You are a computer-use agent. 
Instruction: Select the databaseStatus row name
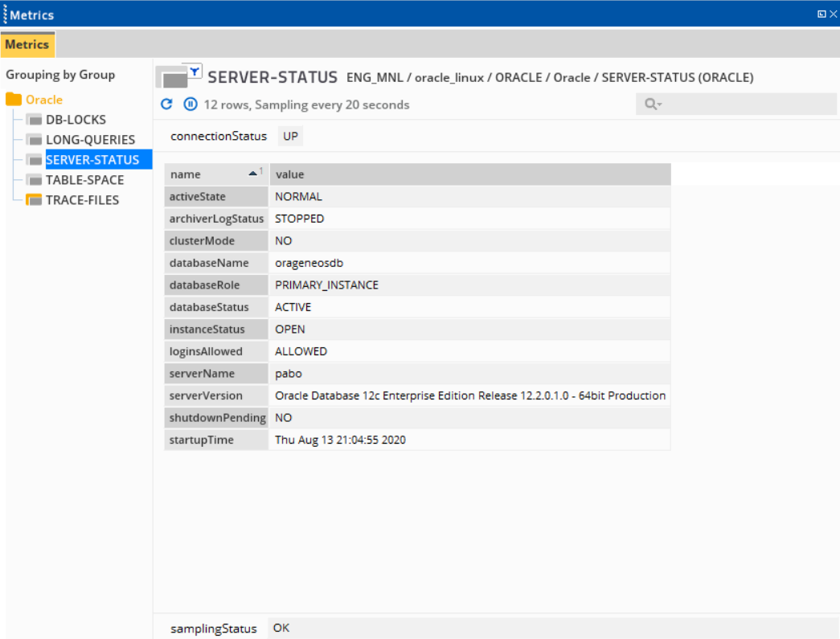[216, 307]
